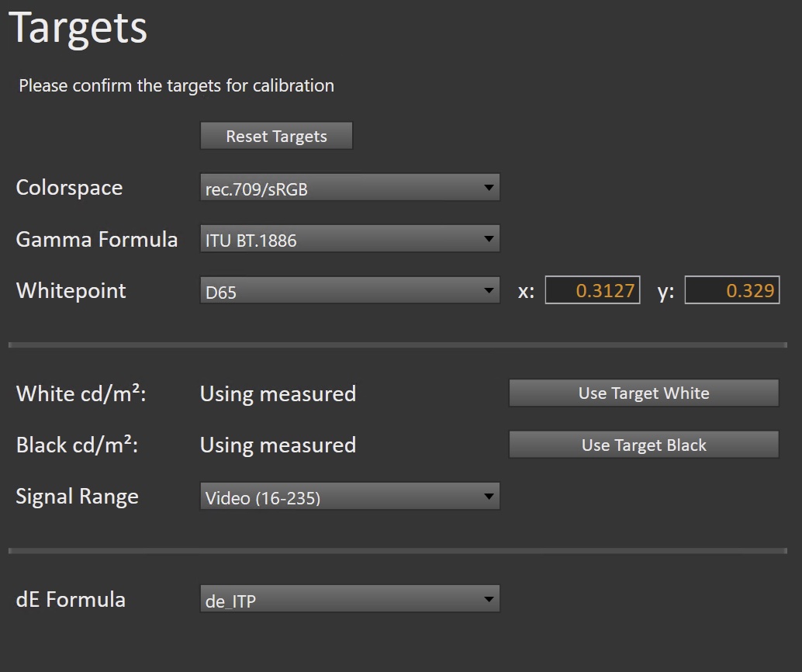Click the Targets page heading
Viewport: 802px width, 672px height.
pyautogui.click(x=78, y=28)
